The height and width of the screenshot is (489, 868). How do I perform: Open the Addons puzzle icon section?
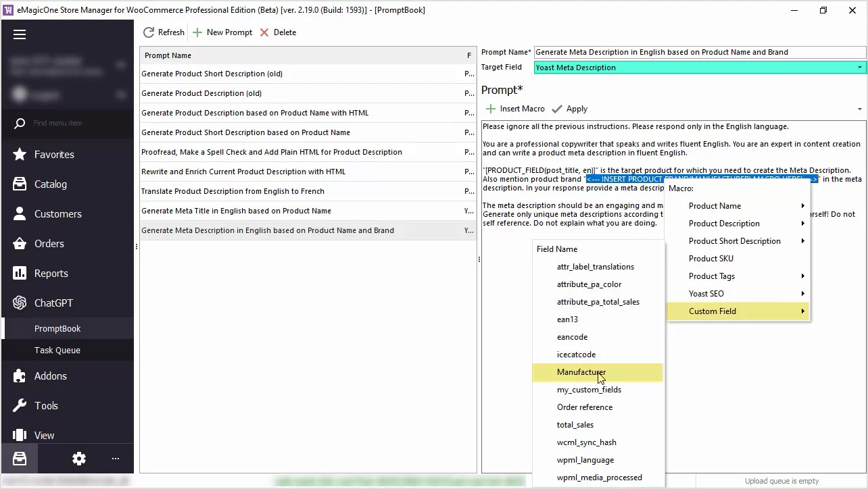20,376
